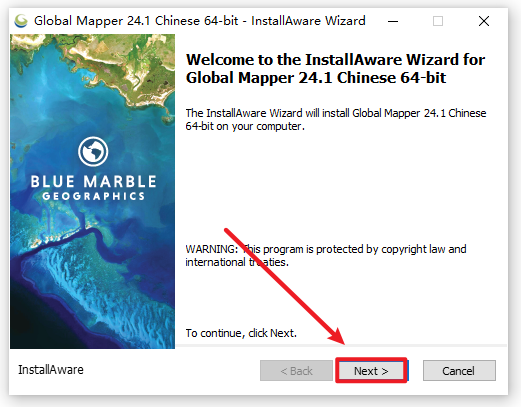The width and height of the screenshot is (521, 407).
Task: Click the satellite coastline banner image
Action: point(92,191)
